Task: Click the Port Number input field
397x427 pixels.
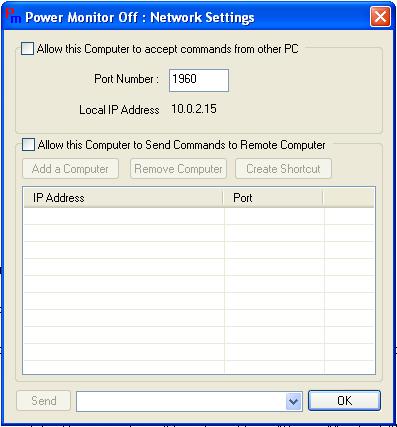Action: click(199, 80)
